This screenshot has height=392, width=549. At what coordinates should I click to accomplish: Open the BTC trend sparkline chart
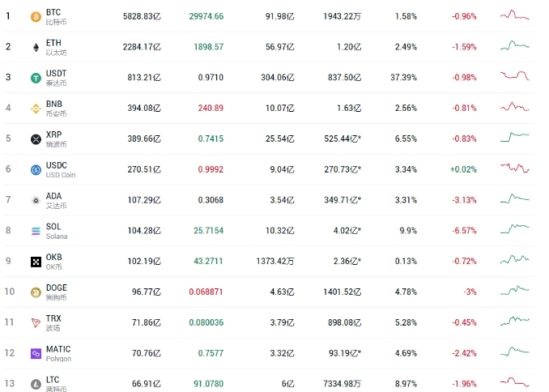coord(515,15)
